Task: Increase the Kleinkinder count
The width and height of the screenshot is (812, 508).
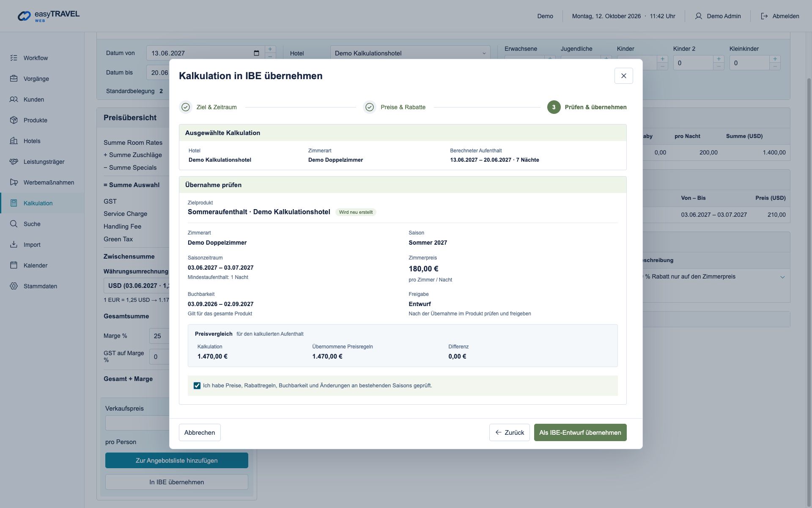Action: 775,59
